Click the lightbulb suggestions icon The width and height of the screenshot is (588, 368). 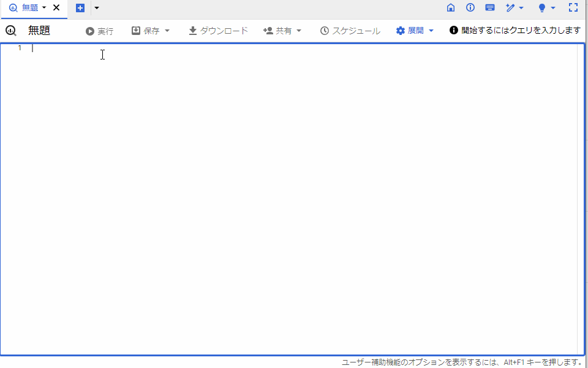(x=541, y=8)
